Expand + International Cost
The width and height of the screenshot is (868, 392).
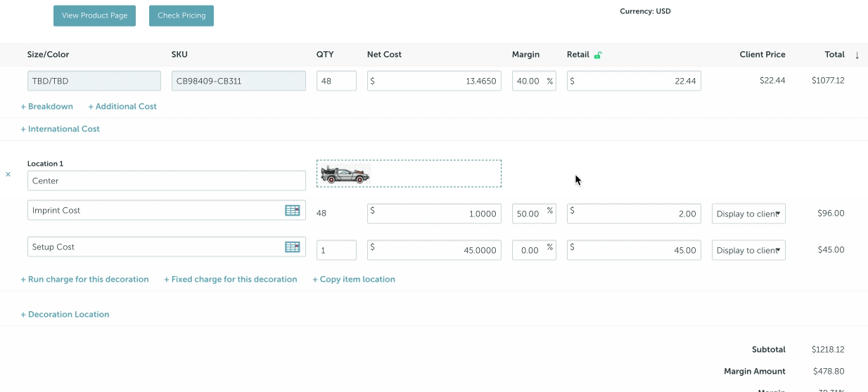[60, 129]
